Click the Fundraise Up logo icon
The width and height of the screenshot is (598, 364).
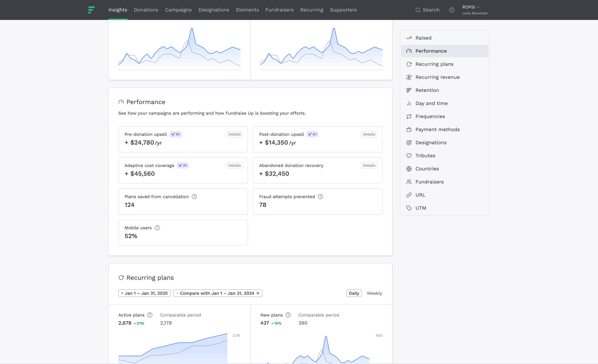pyautogui.click(x=91, y=10)
